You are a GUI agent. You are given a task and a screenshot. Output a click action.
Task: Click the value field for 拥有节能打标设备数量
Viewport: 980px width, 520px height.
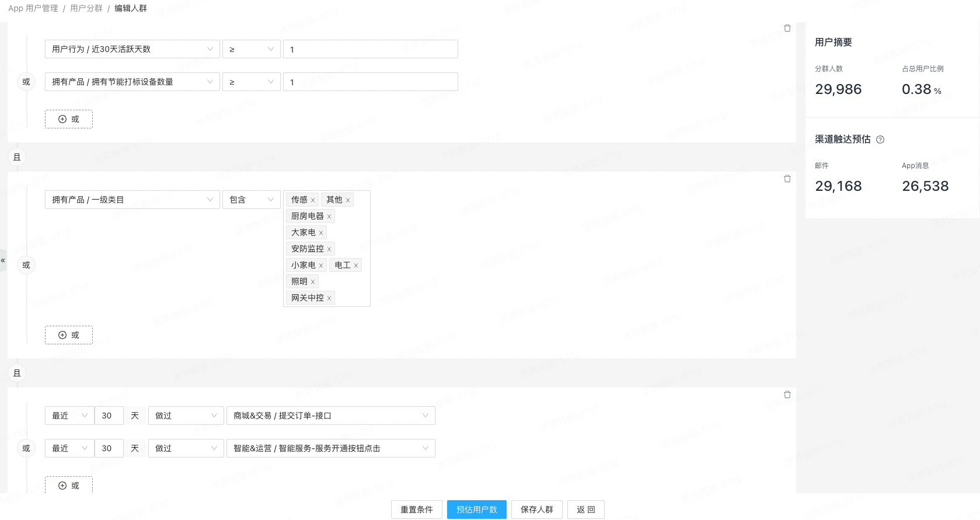pos(371,82)
